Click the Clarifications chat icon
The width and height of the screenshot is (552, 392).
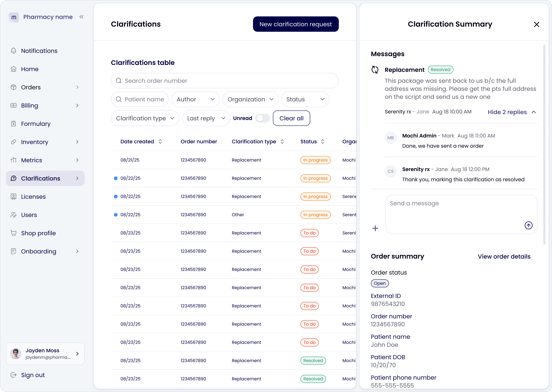coord(14,178)
